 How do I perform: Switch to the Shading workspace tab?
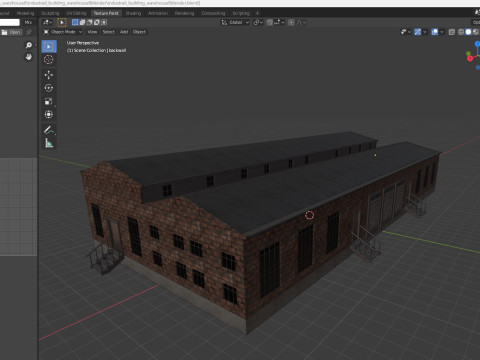[x=133, y=13]
